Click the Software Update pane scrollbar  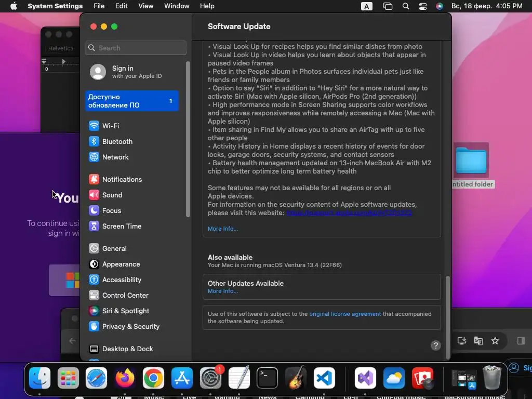(448, 317)
